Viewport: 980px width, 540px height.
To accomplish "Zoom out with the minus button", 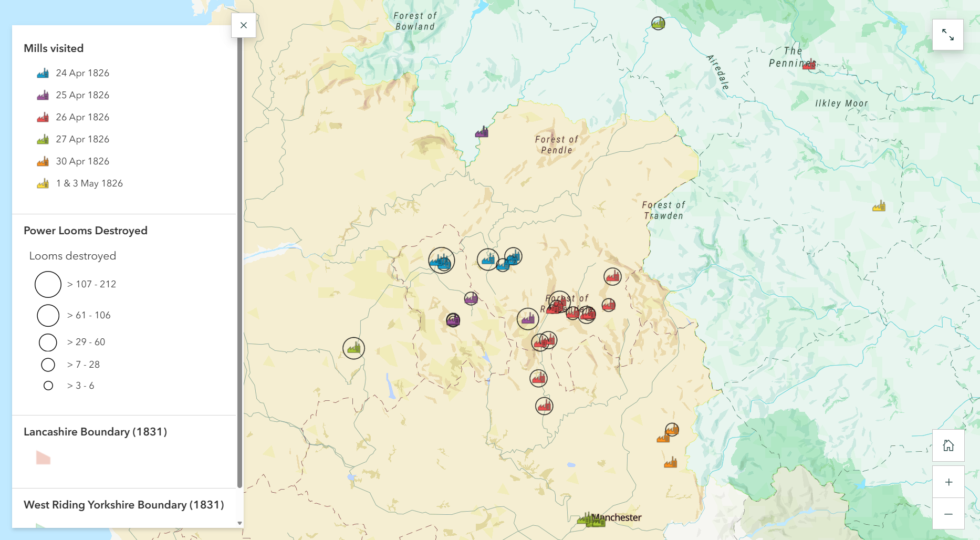I will (x=948, y=514).
